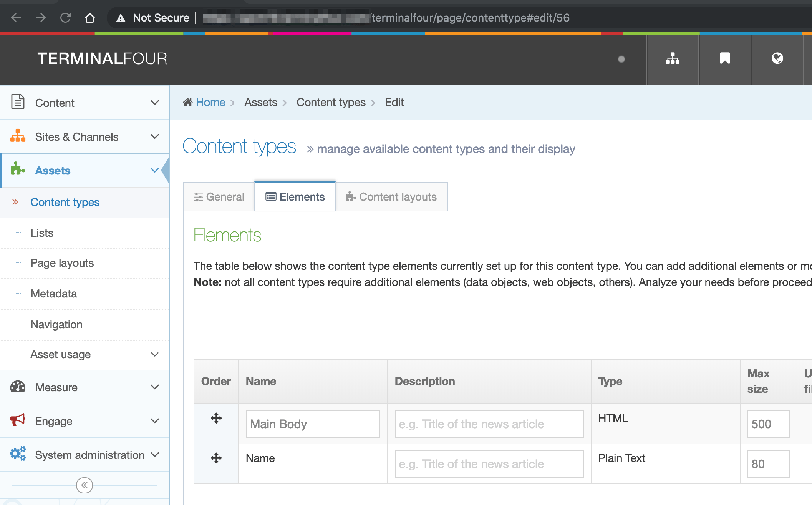Image resolution: width=812 pixels, height=505 pixels.
Task: Reload the page with browser refresh icon
Action: 65,18
